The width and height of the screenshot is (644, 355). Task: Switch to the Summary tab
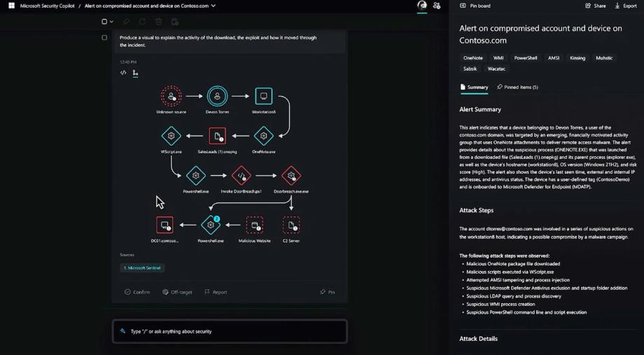pyautogui.click(x=475, y=87)
